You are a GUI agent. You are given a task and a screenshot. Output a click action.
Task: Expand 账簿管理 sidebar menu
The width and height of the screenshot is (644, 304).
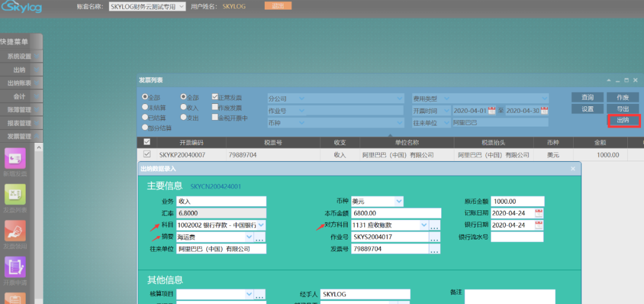click(x=21, y=109)
